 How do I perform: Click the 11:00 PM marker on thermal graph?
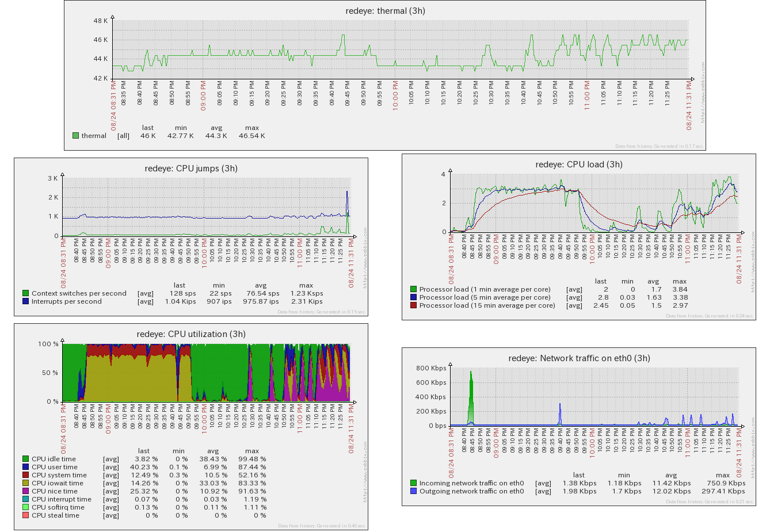pyautogui.click(x=587, y=95)
